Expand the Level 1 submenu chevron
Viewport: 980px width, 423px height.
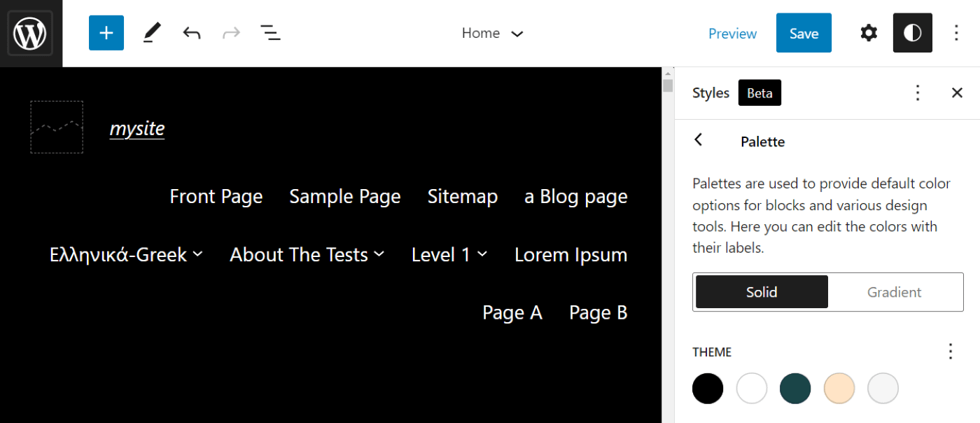(x=482, y=254)
